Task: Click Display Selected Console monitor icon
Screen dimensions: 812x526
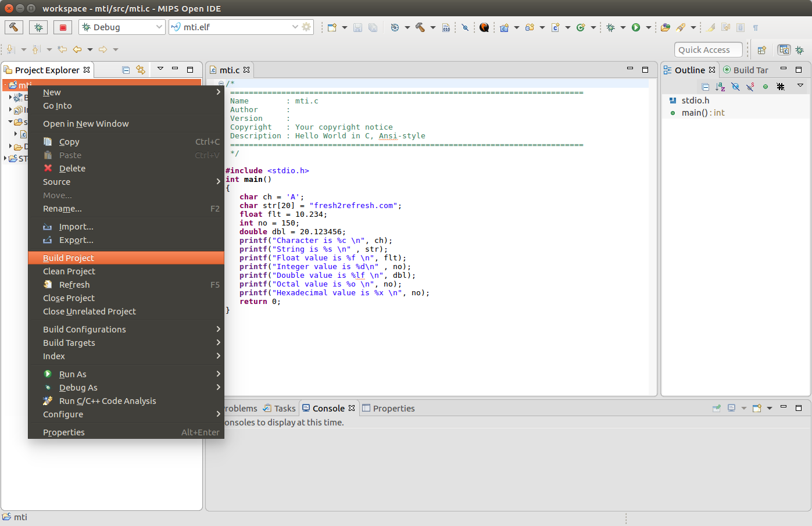Action: pyautogui.click(x=731, y=408)
